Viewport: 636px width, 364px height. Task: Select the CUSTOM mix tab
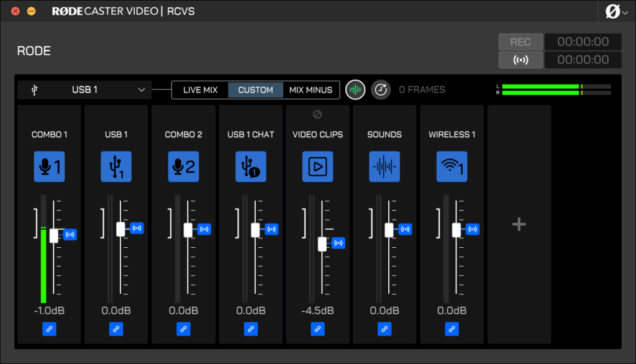pos(255,90)
